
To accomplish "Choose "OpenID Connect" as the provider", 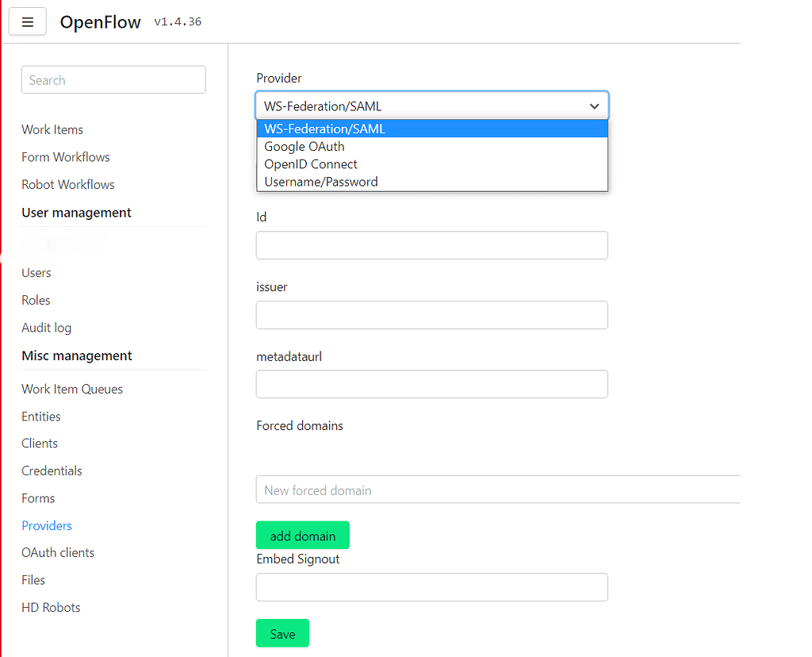I will click(x=310, y=163).
